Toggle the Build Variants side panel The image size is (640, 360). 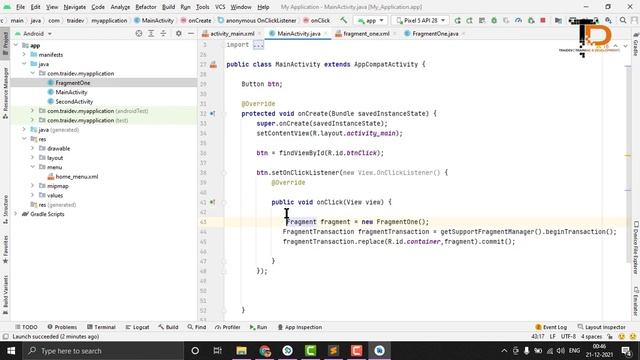click(x=5, y=294)
